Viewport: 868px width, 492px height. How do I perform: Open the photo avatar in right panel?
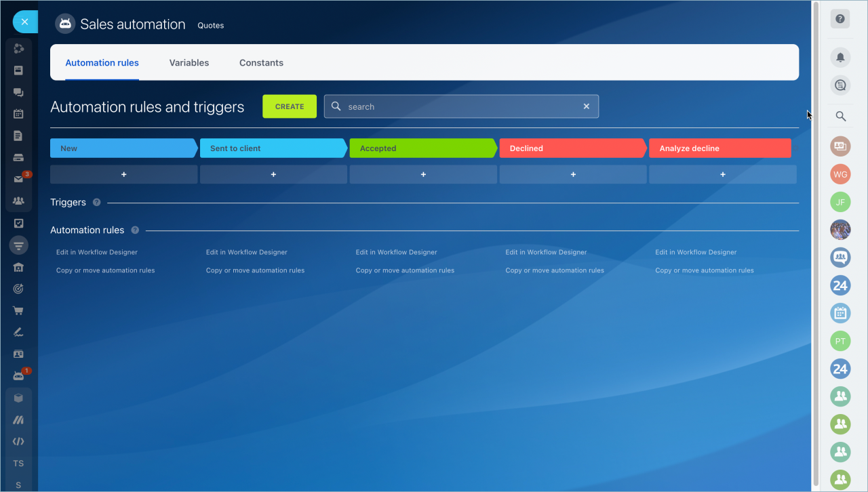click(x=840, y=230)
